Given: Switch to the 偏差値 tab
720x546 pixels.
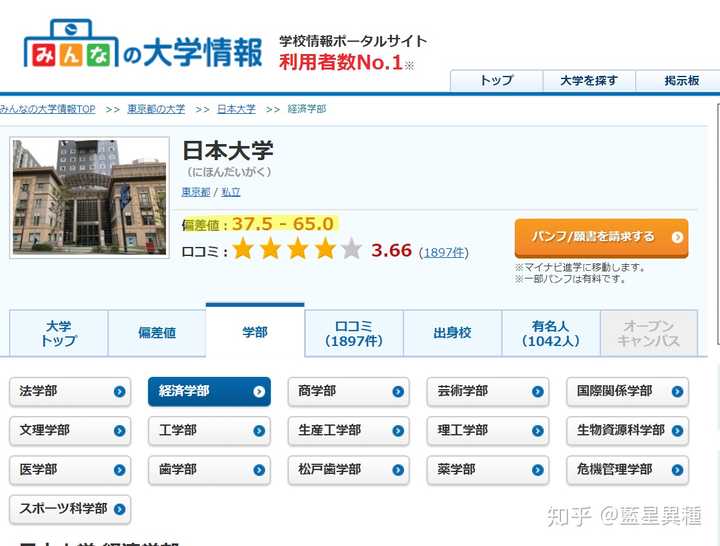Looking at the screenshot, I should coord(157,333).
